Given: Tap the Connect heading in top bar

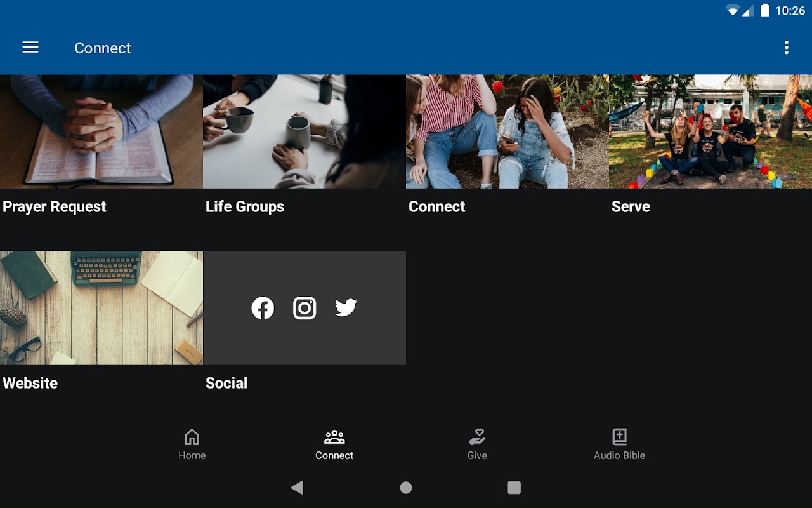Looking at the screenshot, I should tap(103, 48).
